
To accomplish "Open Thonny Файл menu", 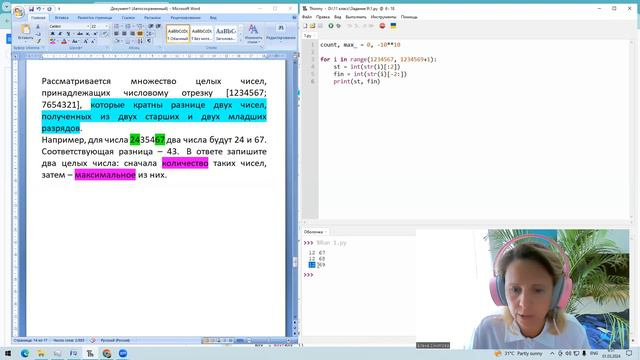I will coord(307,17).
